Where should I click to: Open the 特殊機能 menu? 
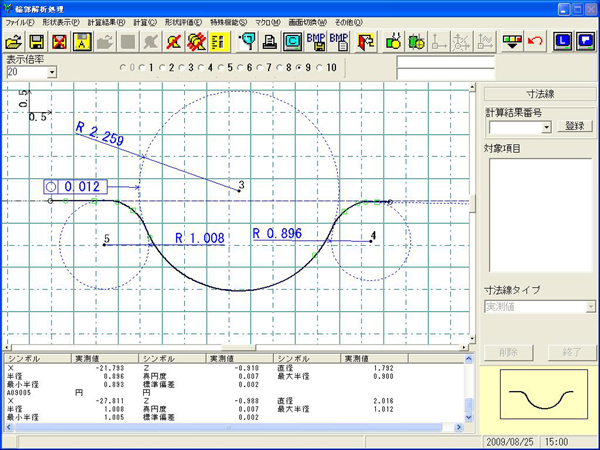229,23
